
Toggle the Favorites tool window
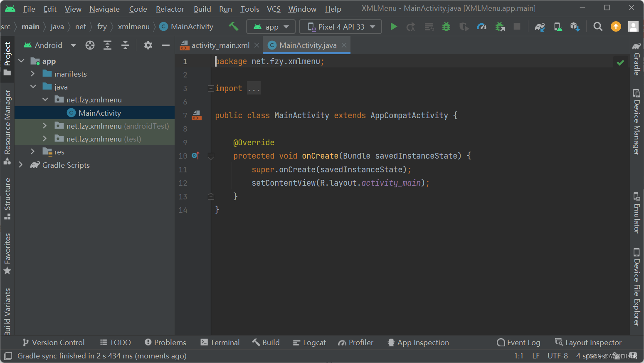click(7, 254)
